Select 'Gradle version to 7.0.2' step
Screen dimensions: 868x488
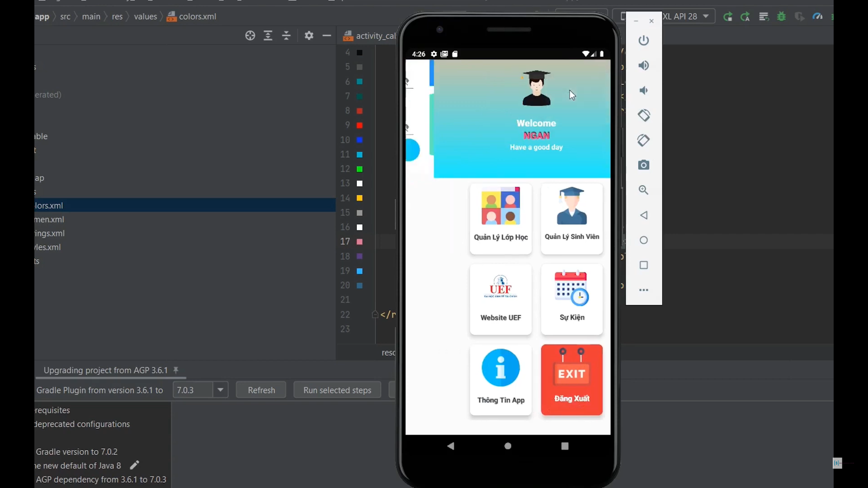(76, 452)
